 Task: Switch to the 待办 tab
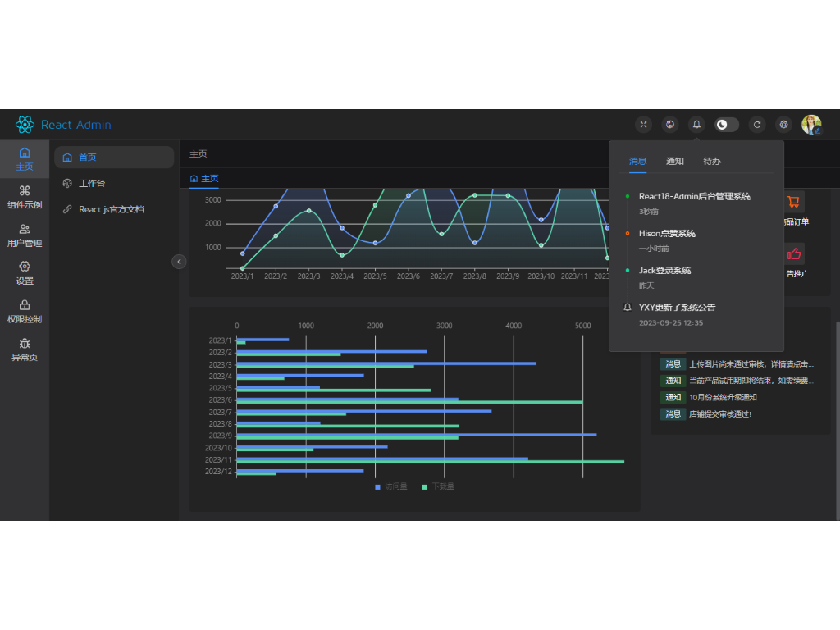coord(711,162)
